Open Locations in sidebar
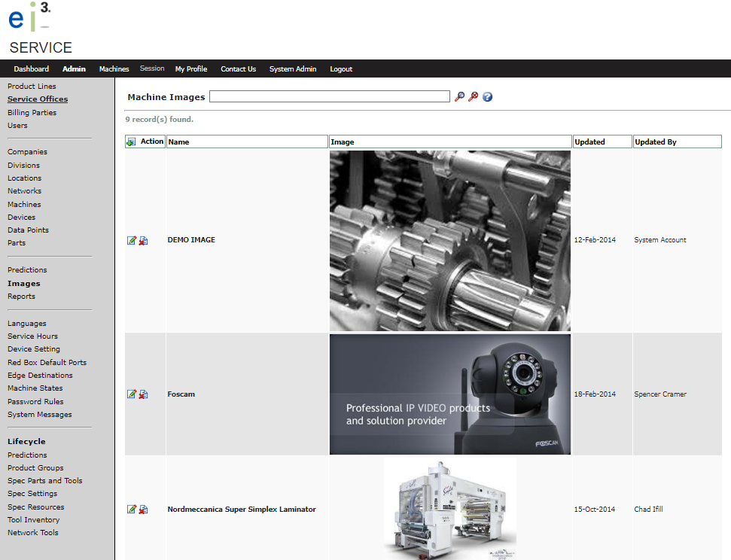Viewport: 731px width, 560px height. [24, 178]
